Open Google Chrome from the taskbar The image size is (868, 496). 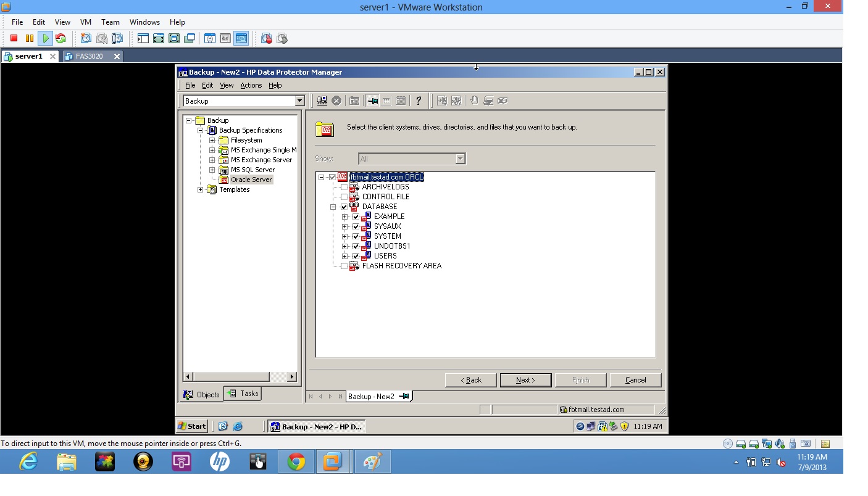click(296, 461)
